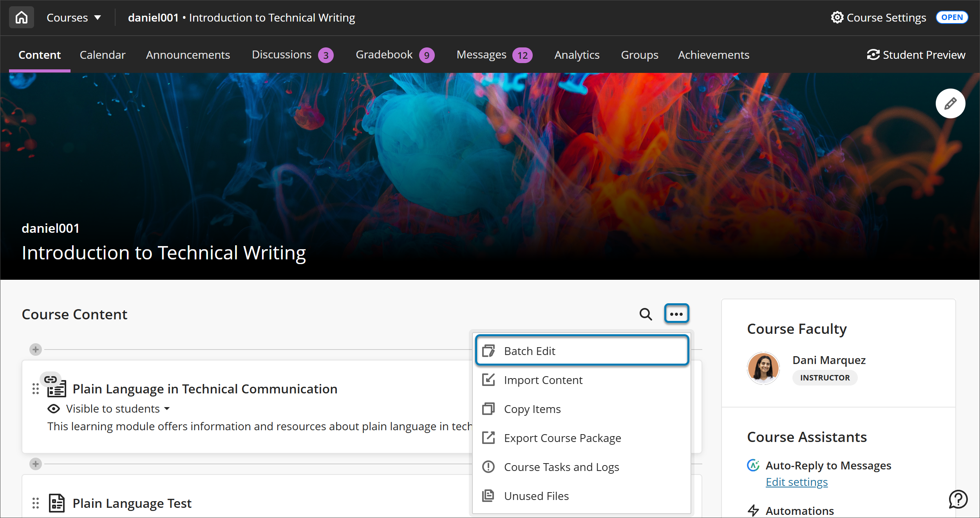The image size is (980, 518).
Task: Select Export Course Package from the menu
Action: point(562,438)
